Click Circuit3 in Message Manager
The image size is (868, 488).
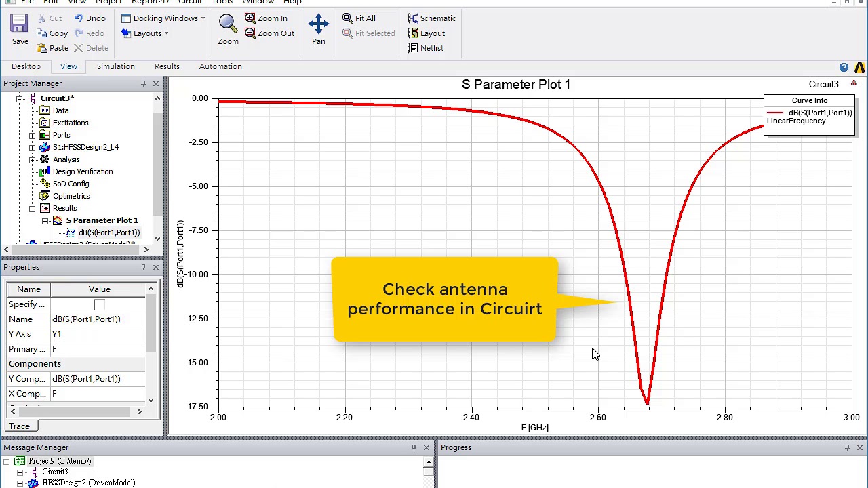(55, 472)
